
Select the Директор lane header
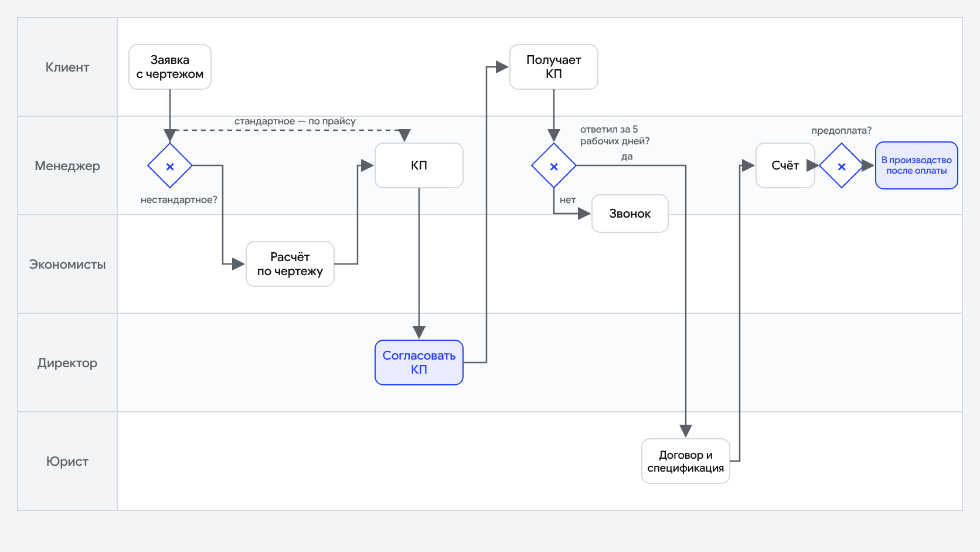pyautogui.click(x=67, y=363)
